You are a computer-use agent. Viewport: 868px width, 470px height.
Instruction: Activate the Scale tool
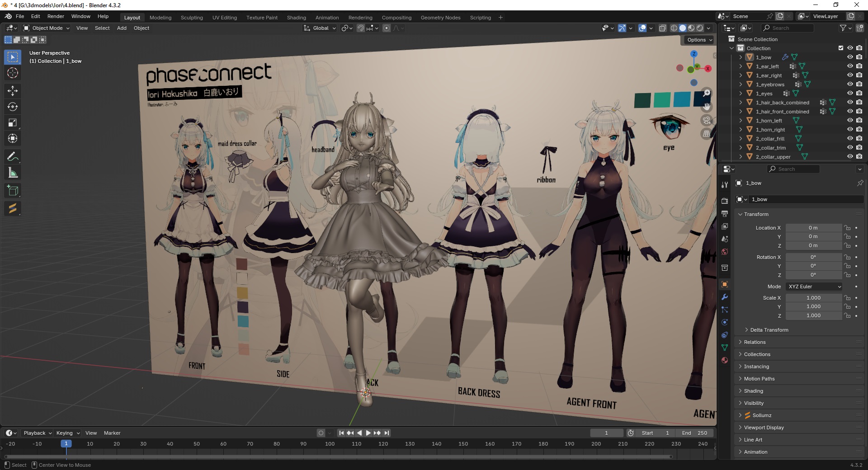pyautogui.click(x=13, y=122)
